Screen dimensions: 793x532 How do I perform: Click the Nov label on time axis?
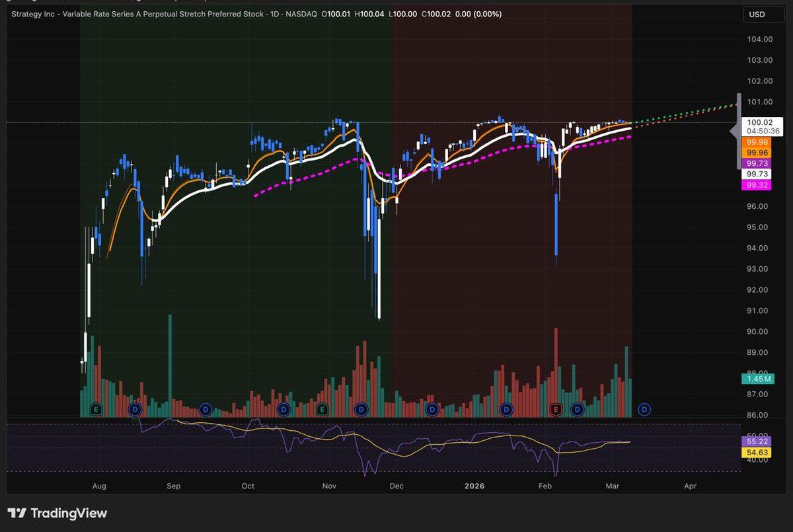pos(329,486)
